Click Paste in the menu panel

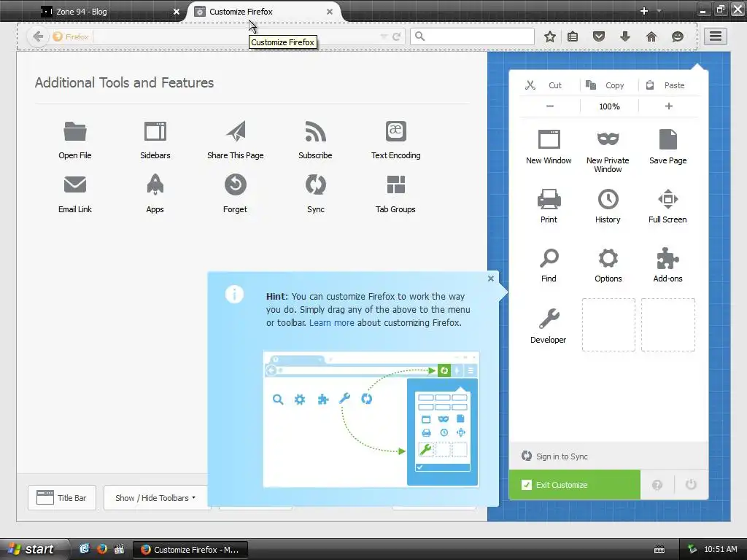click(x=668, y=85)
